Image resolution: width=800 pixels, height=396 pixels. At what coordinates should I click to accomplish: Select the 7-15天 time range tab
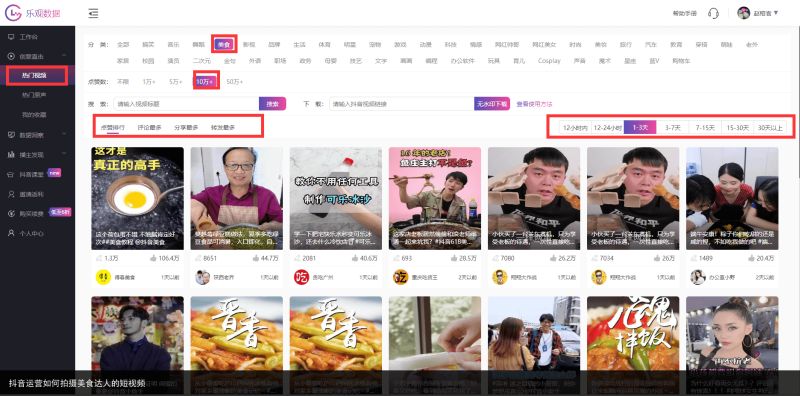(705, 128)
